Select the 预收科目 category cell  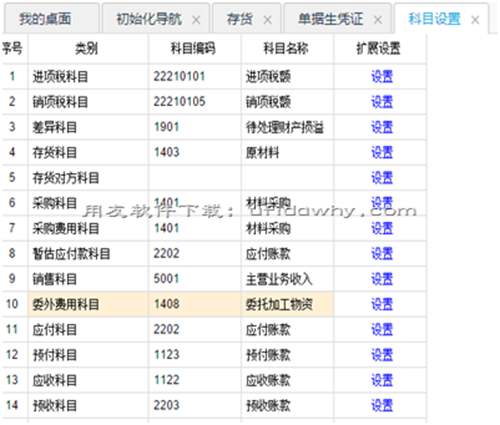pos(88,406)
